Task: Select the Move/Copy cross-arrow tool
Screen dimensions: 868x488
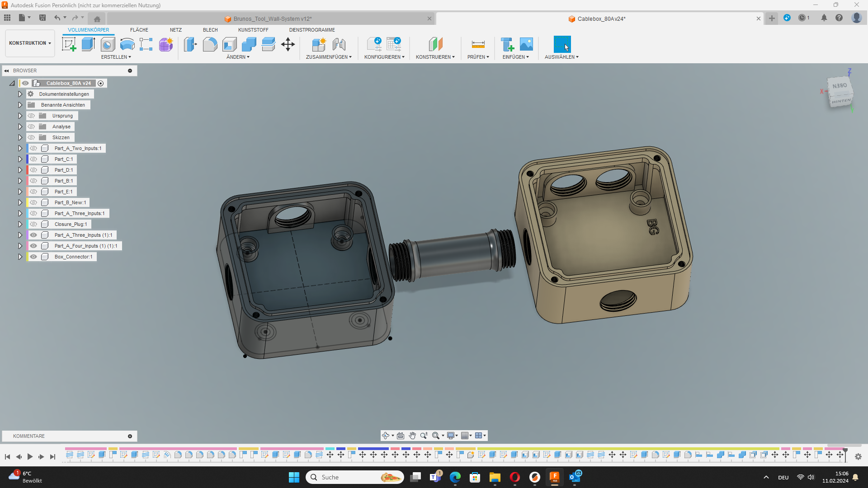Action: [288, 44]
